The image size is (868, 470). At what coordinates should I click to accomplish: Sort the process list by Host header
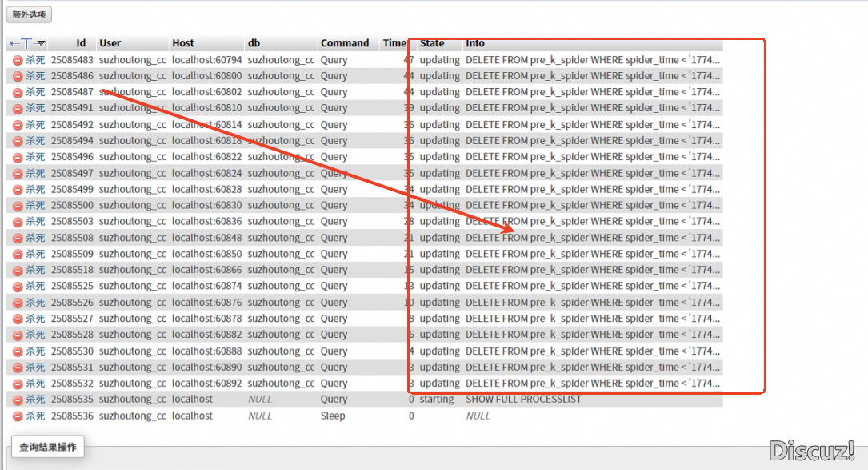pyautogui.click(x=183, y=43)
